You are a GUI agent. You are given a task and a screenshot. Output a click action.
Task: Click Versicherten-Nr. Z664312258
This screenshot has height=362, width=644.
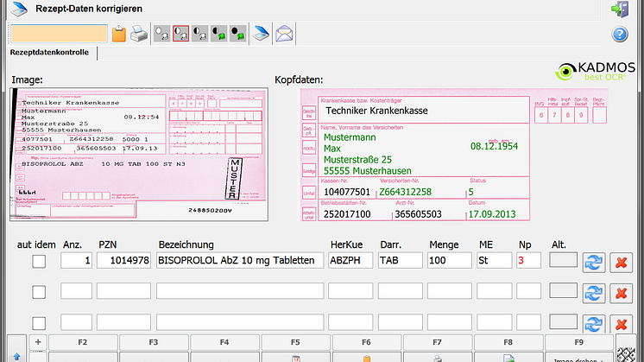point(405,192)
